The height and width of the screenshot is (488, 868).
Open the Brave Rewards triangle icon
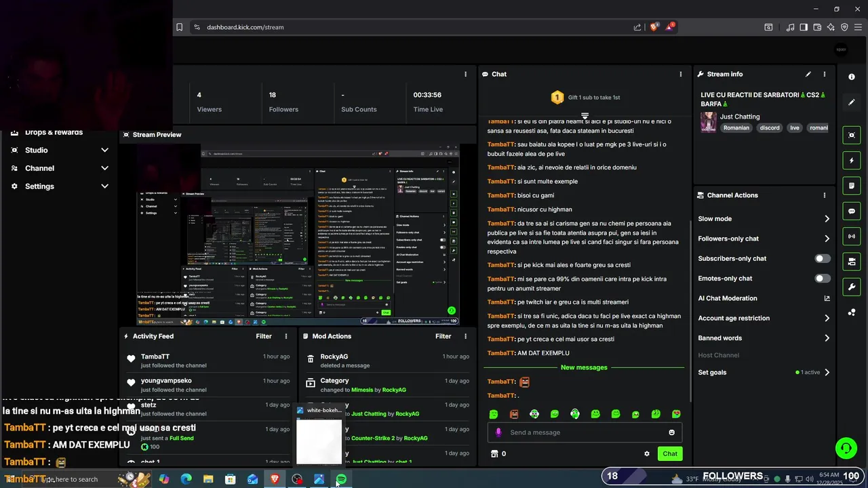[x=670, y=27]
